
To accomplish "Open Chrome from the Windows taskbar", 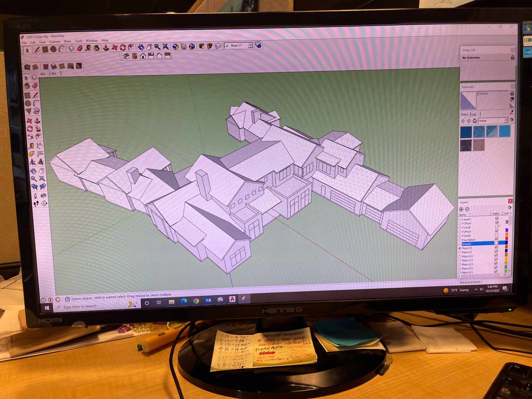I will [x=196, y=301].
